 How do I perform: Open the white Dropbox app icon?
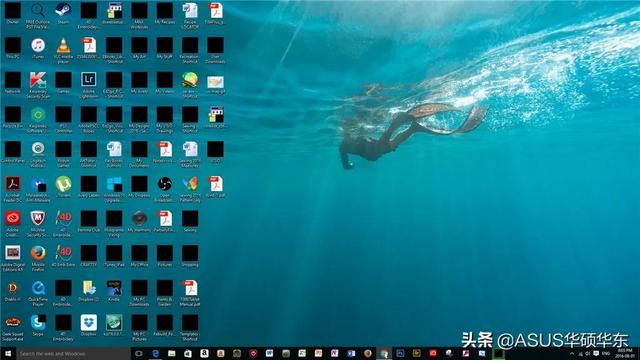pos(89,322)
